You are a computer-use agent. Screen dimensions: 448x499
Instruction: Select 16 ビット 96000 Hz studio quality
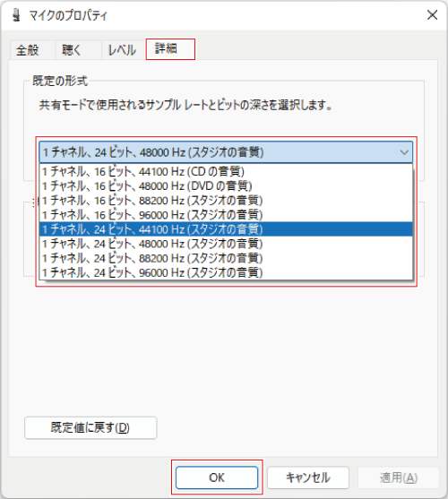226,215
